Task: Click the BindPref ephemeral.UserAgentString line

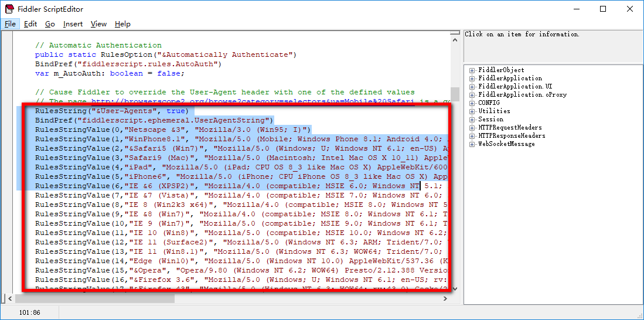Action: coord(154,120)
